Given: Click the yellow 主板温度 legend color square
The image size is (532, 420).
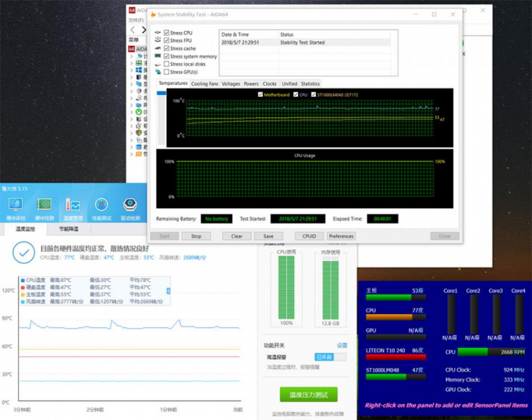Looking at the screenshot, I should (23, 294).
